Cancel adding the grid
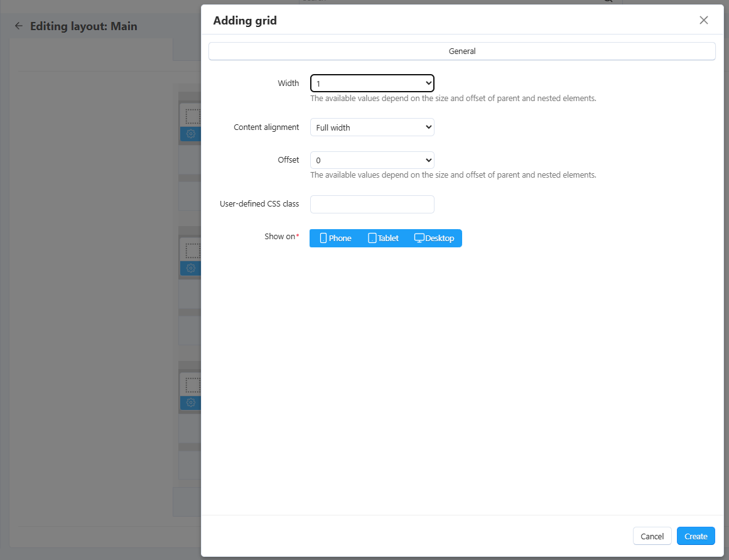Viewport: 729px width, 560px height. click(x=652, y=536)
